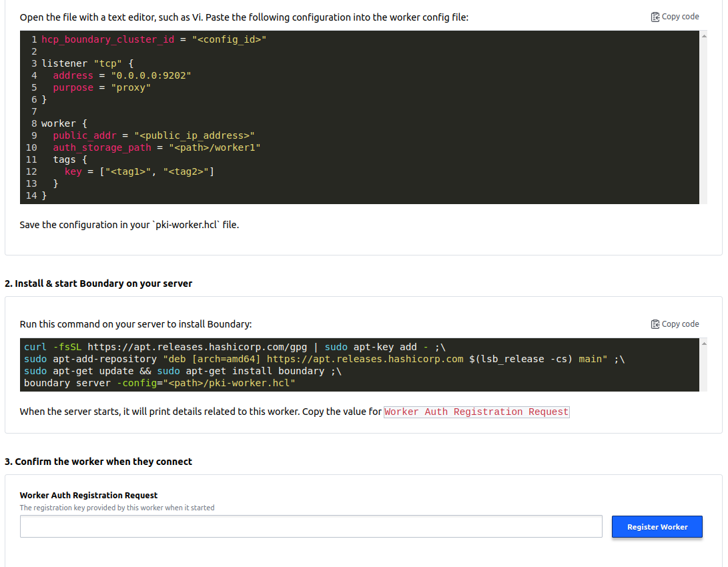Click the auth_storage_path config line

[x=156, y=147]
